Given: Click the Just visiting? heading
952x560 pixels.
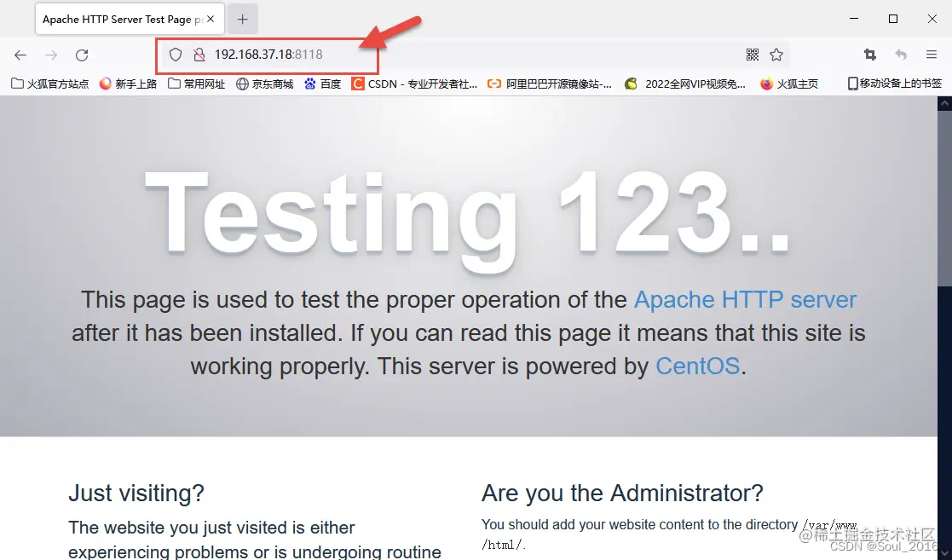Looking at the screenshot, I should [x=136, y=493].
